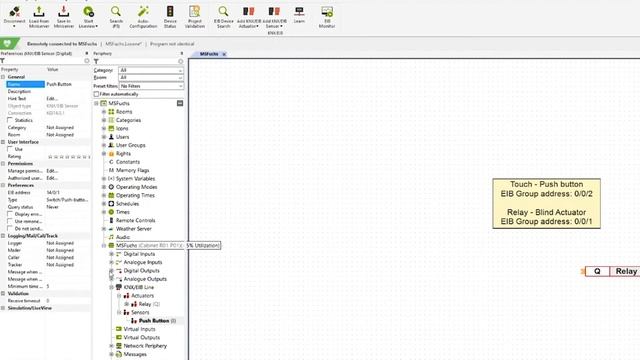640x360 pixels.
Task: Click Edit for Manage permissions
Action: (52, 171)
